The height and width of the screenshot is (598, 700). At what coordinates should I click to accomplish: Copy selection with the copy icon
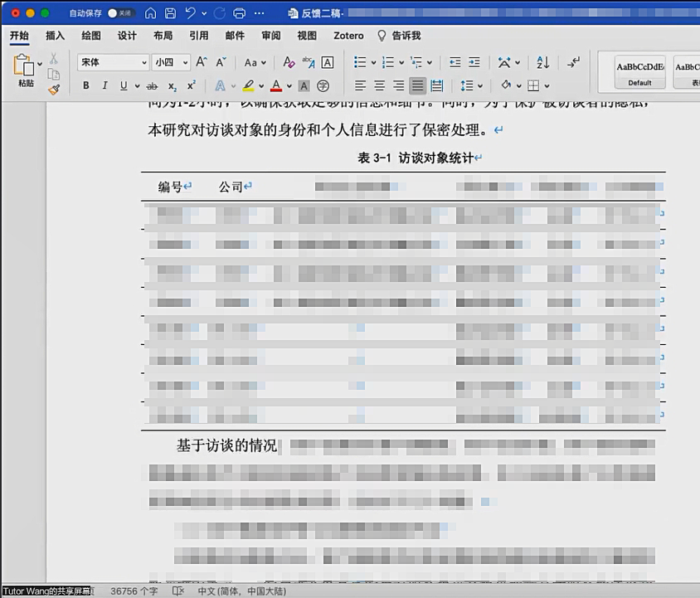[x=54, y=74]
